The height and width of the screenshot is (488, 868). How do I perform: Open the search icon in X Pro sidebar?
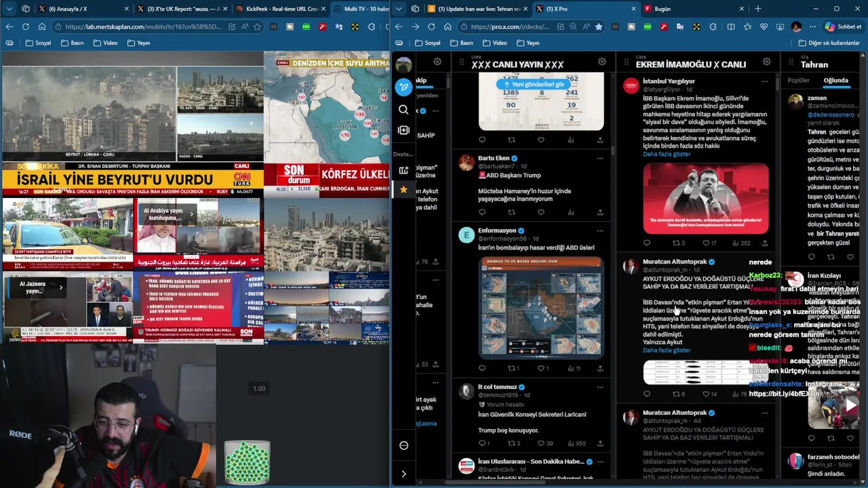403,109
